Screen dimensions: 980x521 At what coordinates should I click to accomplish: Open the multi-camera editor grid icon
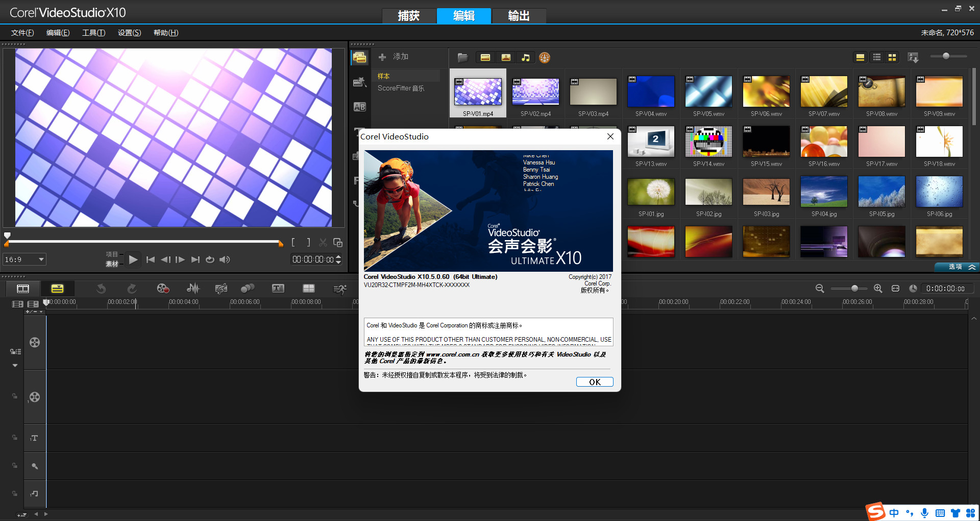[x=309, y=289]
